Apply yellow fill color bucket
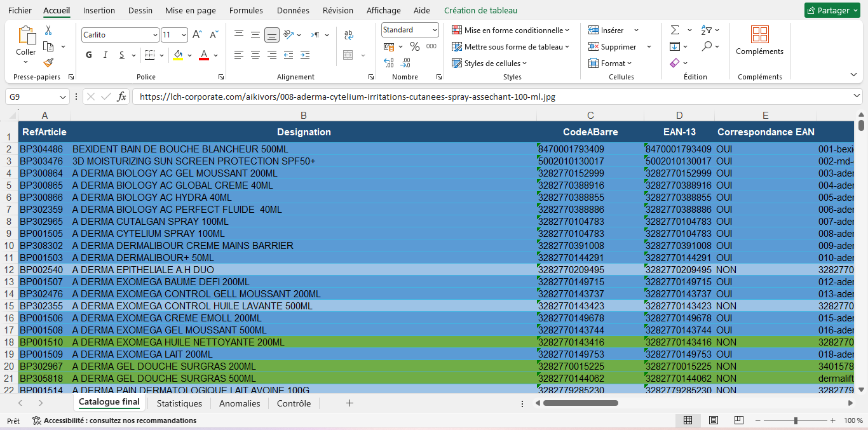 pyautogui.click(x=178, y=55)
